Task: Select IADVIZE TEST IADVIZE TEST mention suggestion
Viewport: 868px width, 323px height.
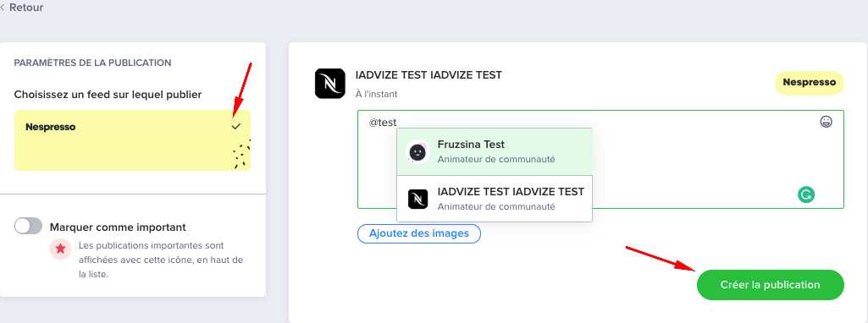Action: tap(495, 199)
